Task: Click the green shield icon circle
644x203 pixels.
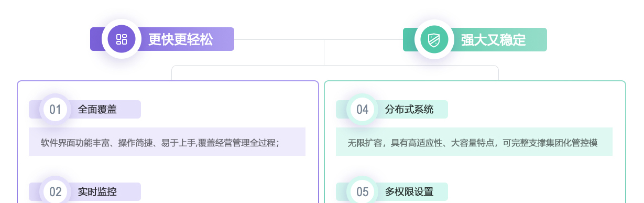Action: pos(434,39)
